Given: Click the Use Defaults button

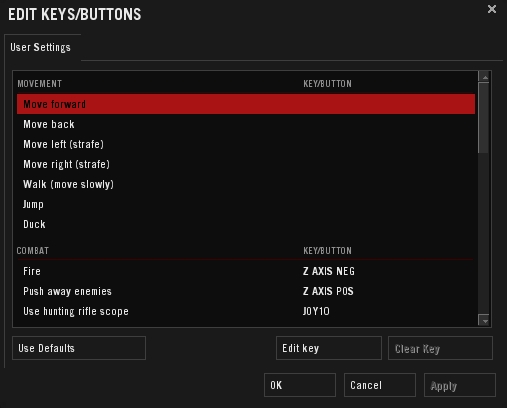Looking at the screenshot, I should pos(79,348).
